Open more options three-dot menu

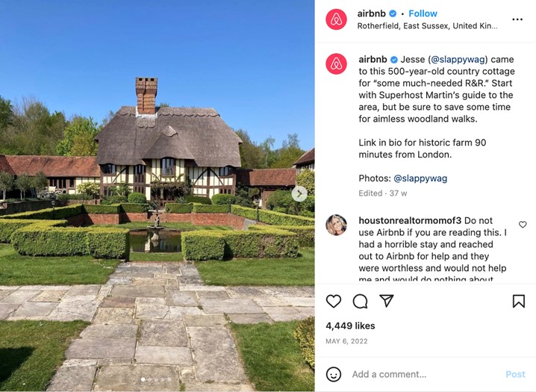tap(517, 19)
